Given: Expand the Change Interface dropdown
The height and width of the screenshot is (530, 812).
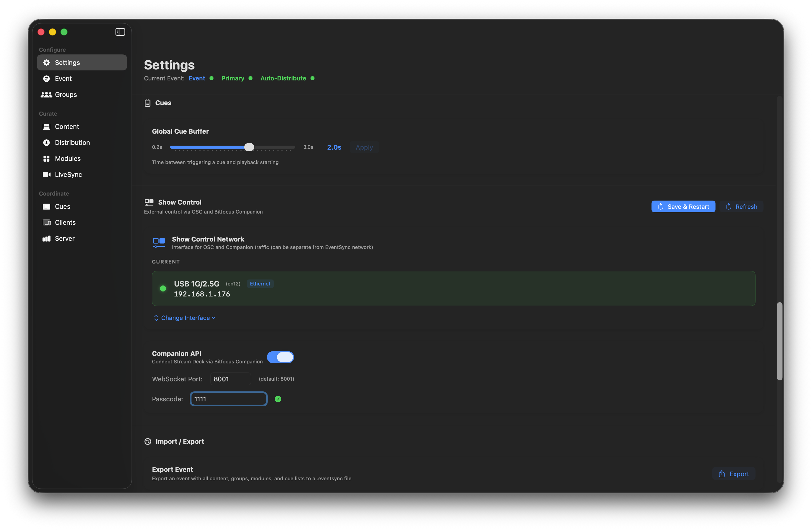Looking at the screenshot, I should coord(185,318).
